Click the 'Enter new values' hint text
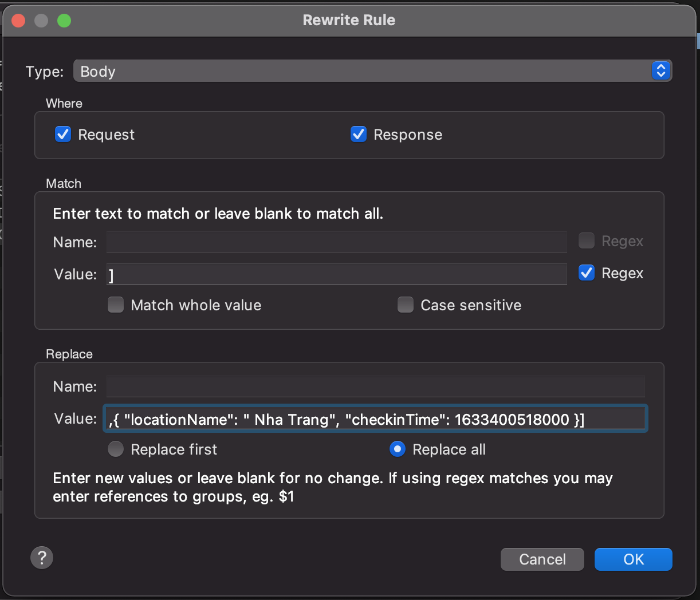The width and height of the screenshot is (700, 600). (333, 487)
